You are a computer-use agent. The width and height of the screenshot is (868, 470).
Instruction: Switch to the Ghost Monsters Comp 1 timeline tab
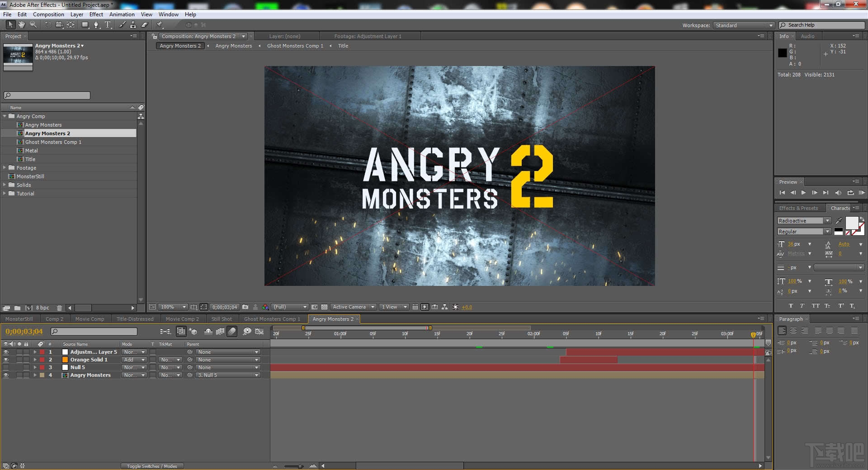pos(271,319)
